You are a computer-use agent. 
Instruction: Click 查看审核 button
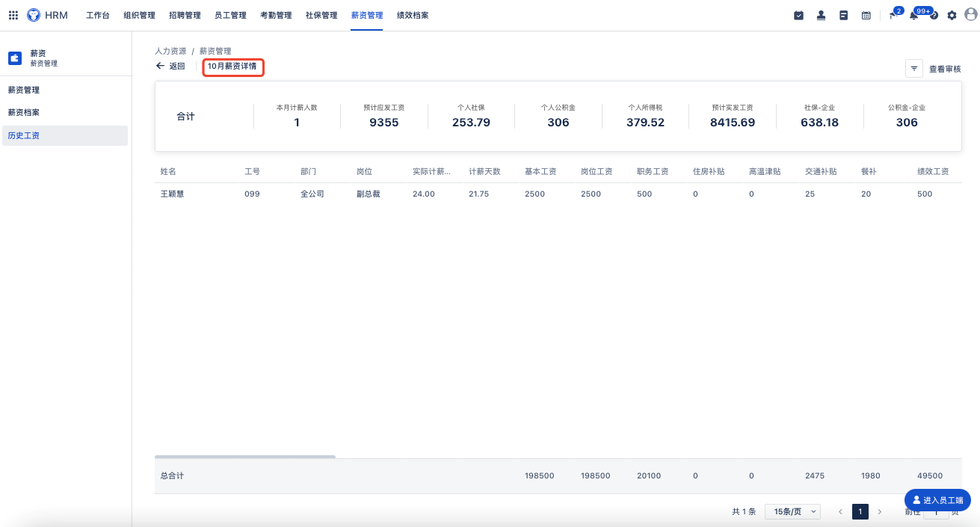[x=945, y=69]
